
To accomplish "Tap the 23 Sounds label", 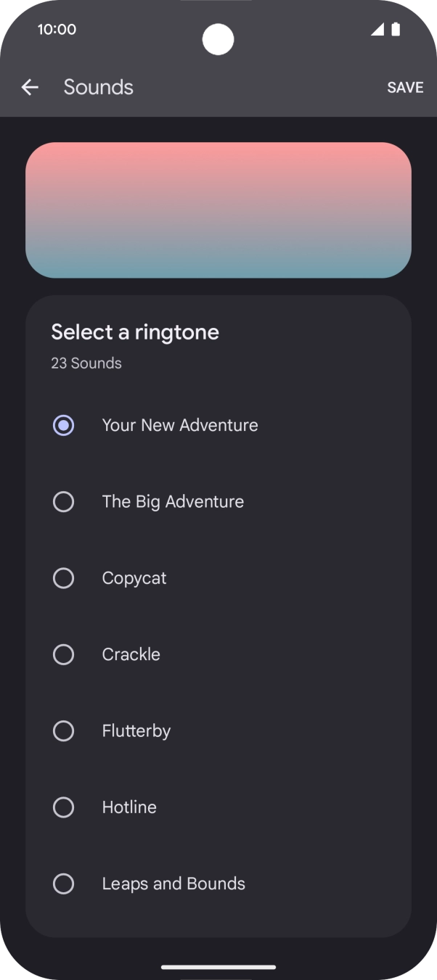I will coord(86,363).
